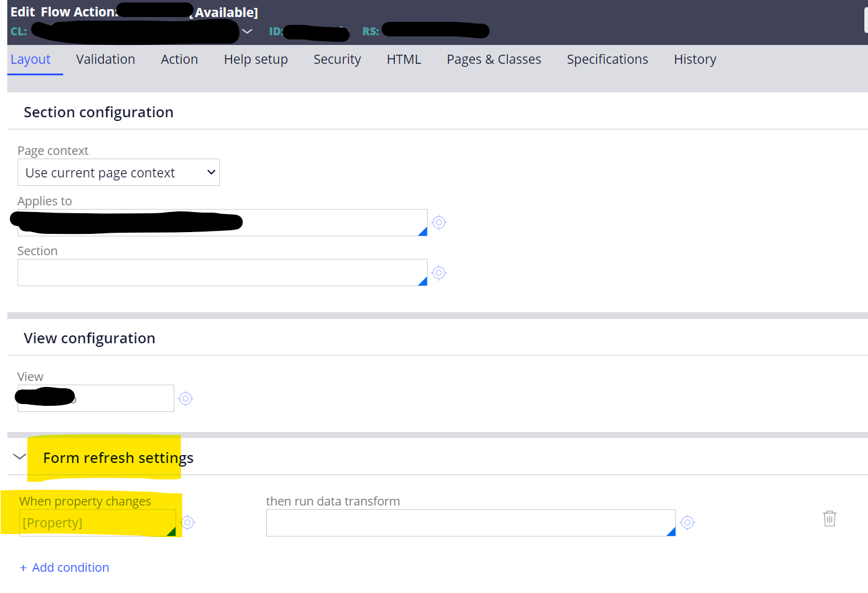This screenshot has width=868, height=593.
Task: Click the Add condition link
Action: [64, 567]
